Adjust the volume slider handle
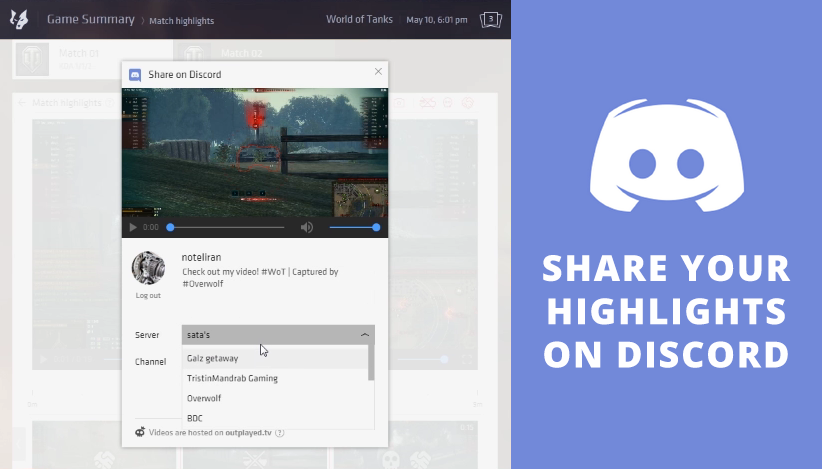 click(x=376, y=227)
